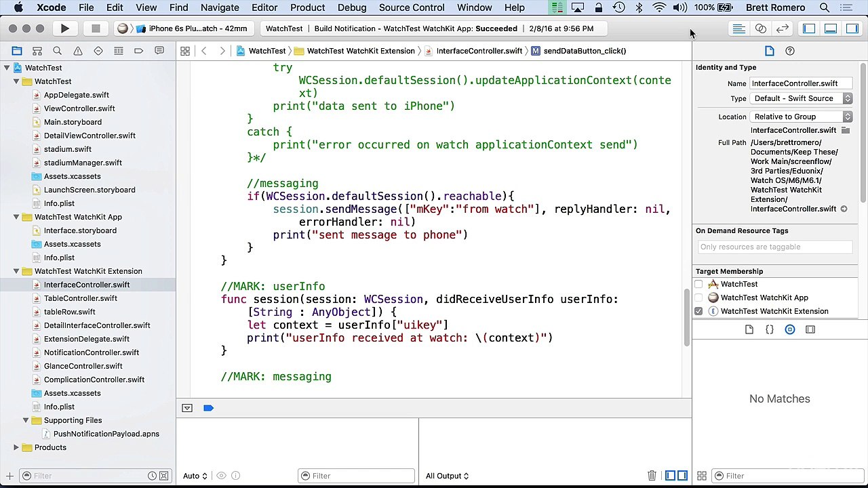Image resolution: width=868 pixels, height=488 pixels.
Task: Show the Media library
Action: [x=810, y=329]
